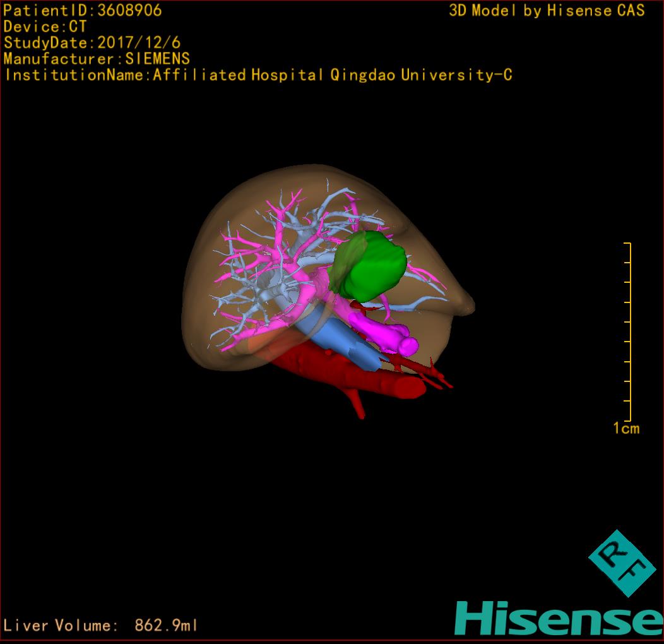
Task: Click the StudyDate:2017/12/6 text
Action: [x=92, y=43]
